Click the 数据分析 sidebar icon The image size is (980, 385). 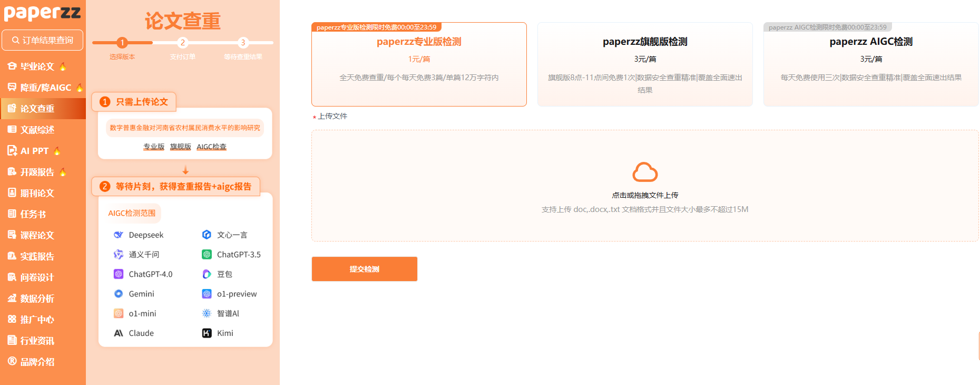tap(12, 298)
